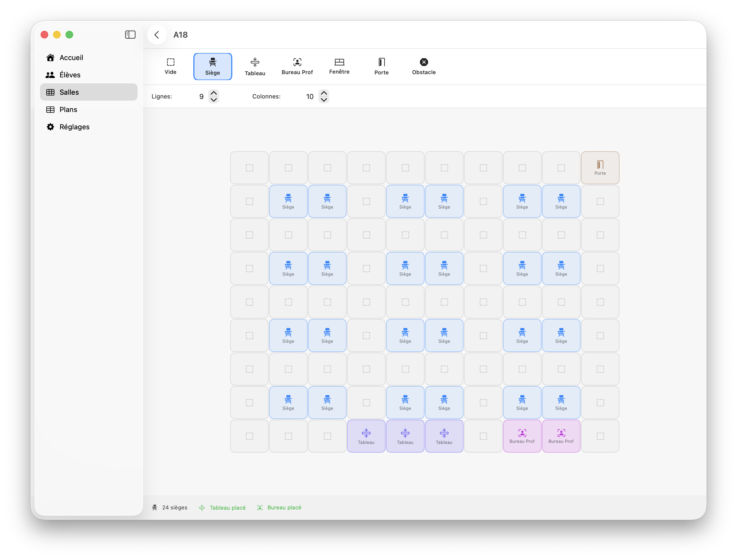Click the room title "A18"

click(181, 35)
